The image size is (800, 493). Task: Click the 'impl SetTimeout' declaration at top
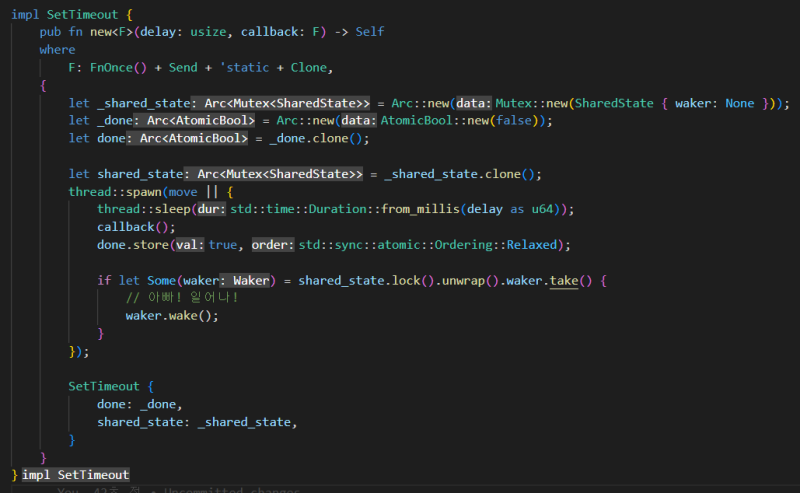pyautogui.click(x=71, y=14)
